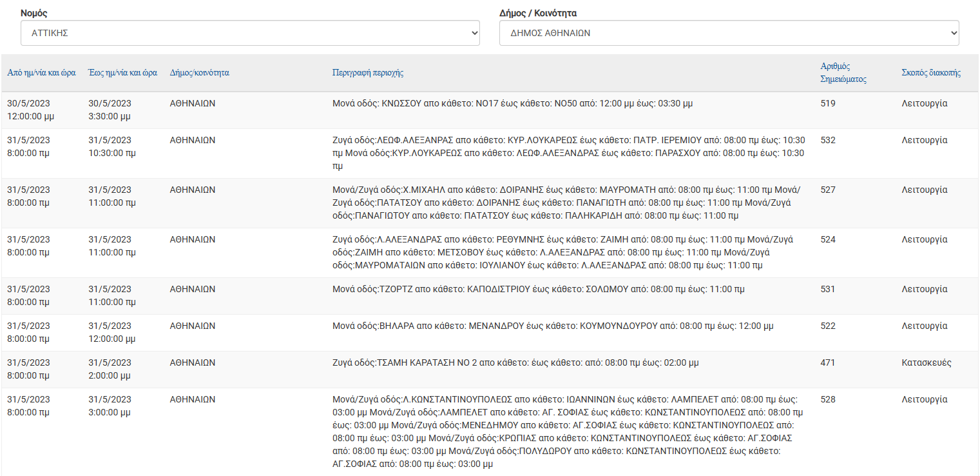Sort by Έως ημ/νία και ώρα header
The image size is (980, 476).
click(122, 73)
